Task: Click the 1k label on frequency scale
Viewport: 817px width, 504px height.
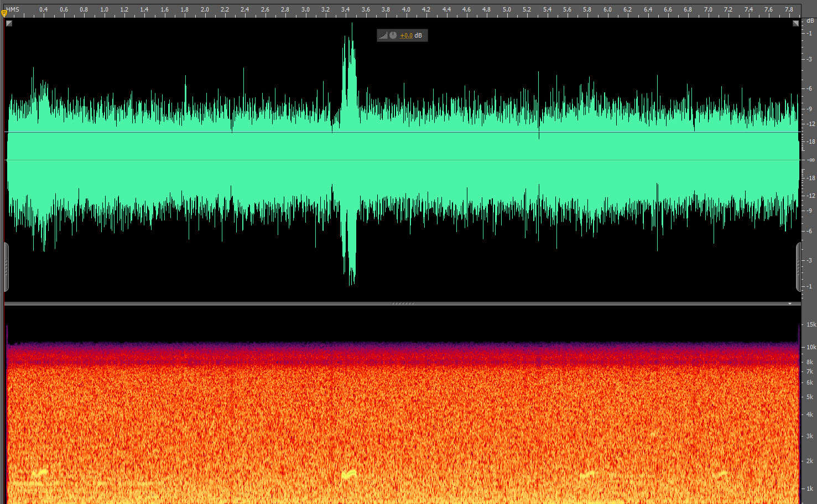Action: pyautogui.click(x=810, y=489)
